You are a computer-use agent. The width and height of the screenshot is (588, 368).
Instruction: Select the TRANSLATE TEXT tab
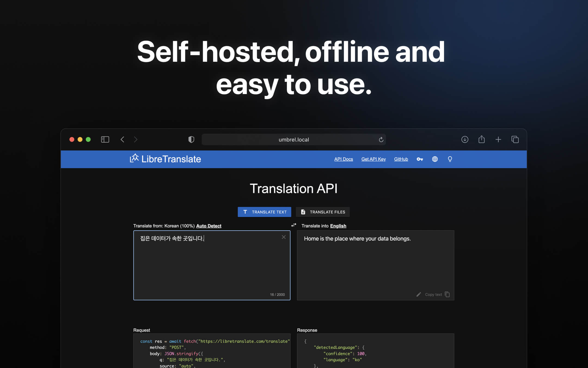coord(264,212)
